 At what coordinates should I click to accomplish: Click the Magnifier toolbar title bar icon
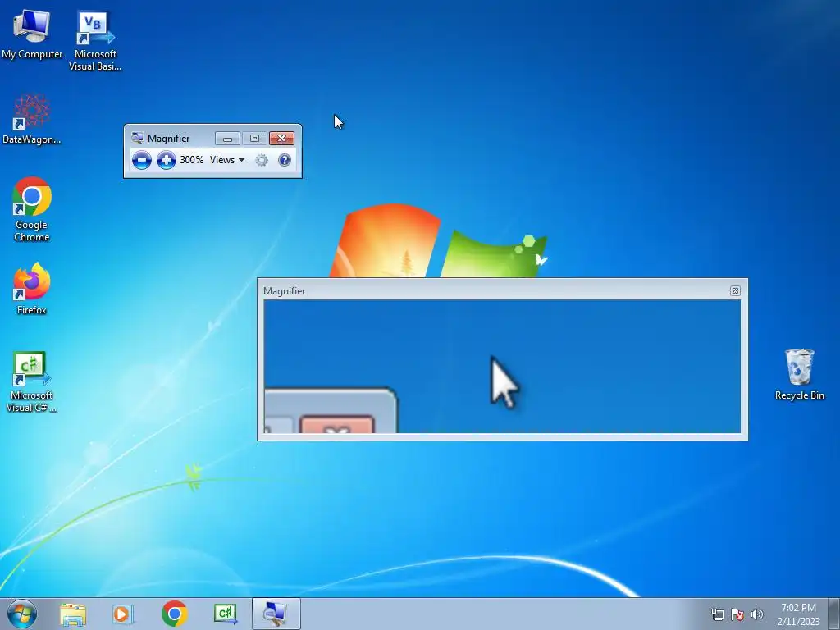coord(137,138)
